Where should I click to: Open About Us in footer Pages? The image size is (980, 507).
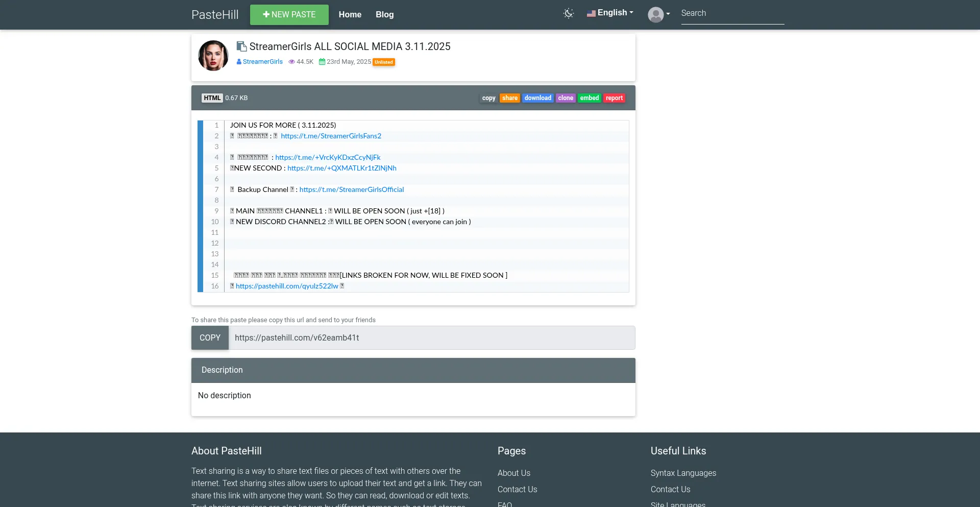click(513, 473)
